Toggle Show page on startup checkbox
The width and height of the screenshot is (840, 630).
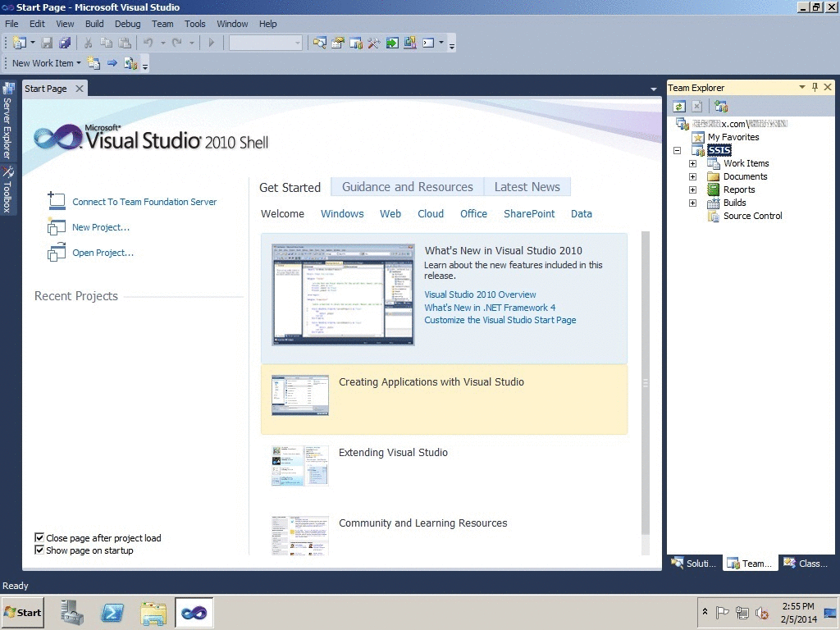(39, 550)
